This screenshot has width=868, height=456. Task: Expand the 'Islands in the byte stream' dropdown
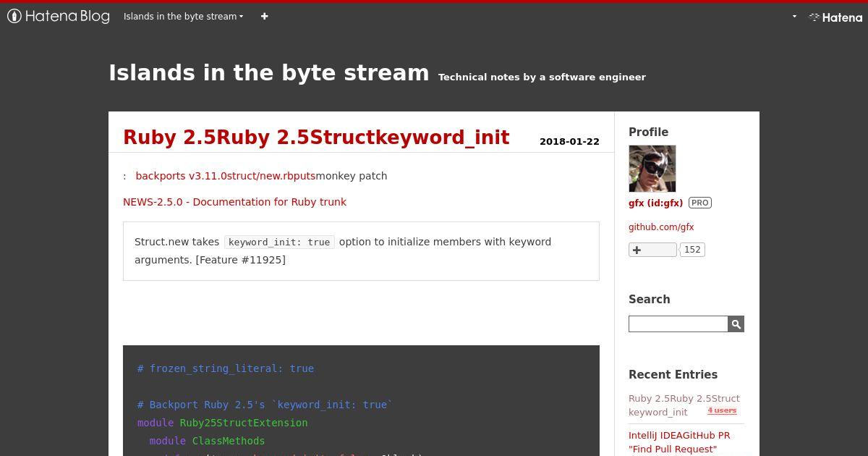click(x=183, y=16)
